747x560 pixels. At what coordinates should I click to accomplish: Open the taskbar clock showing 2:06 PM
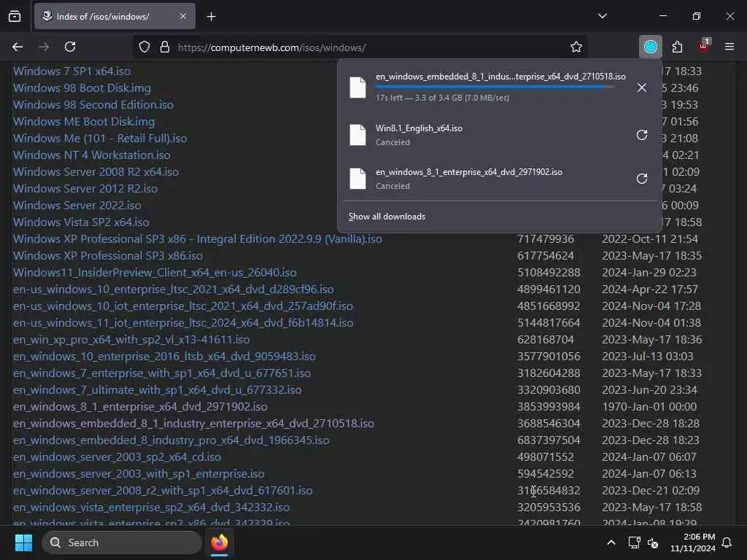pos(693,542)
